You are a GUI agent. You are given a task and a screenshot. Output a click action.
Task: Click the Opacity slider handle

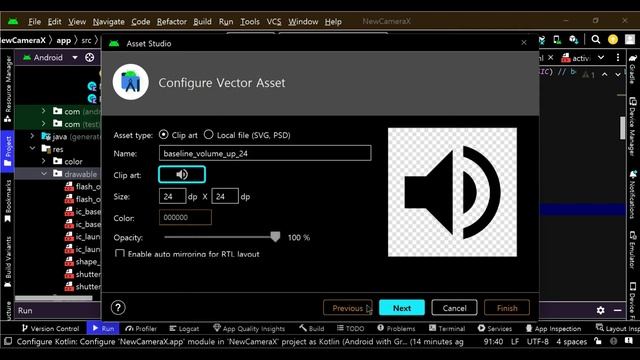tap(276, 237)
